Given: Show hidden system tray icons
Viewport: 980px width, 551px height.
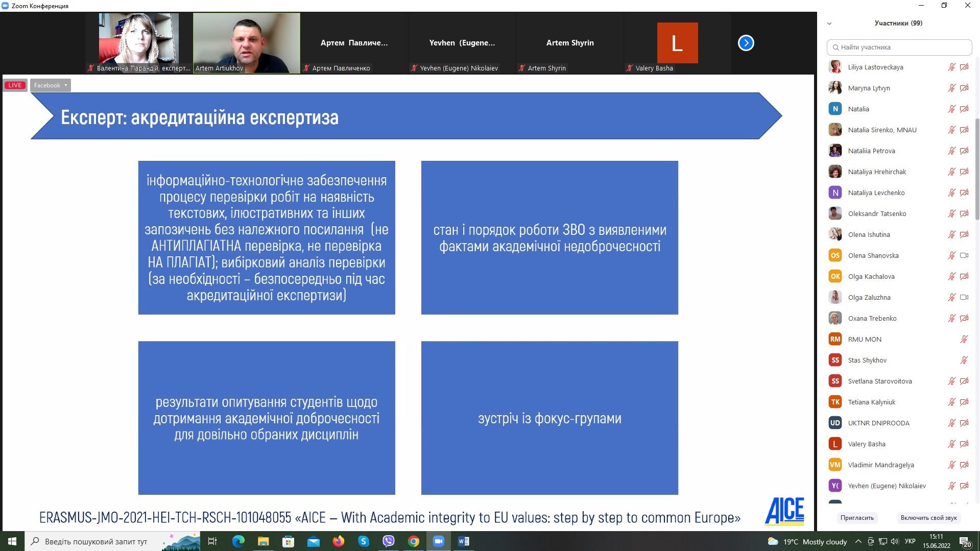Looking at the screenshot, I should (858, 541).
